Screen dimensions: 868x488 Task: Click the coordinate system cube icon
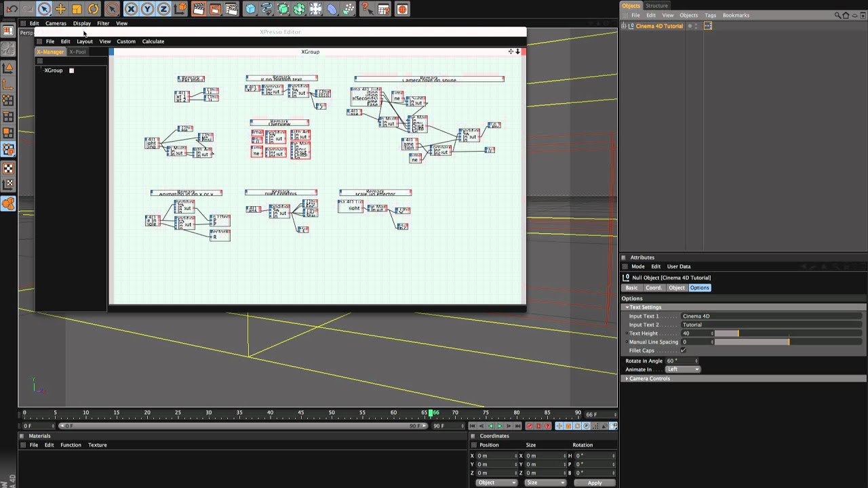click(180, 9)
